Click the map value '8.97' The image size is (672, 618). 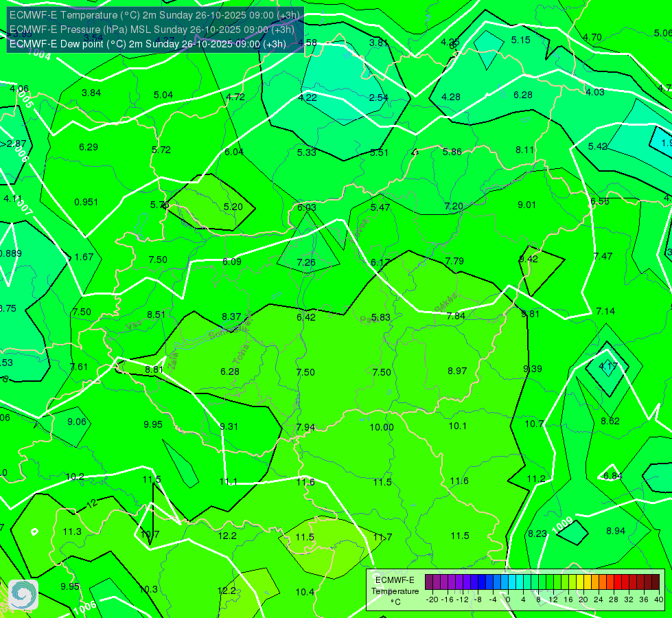point(457,371)
